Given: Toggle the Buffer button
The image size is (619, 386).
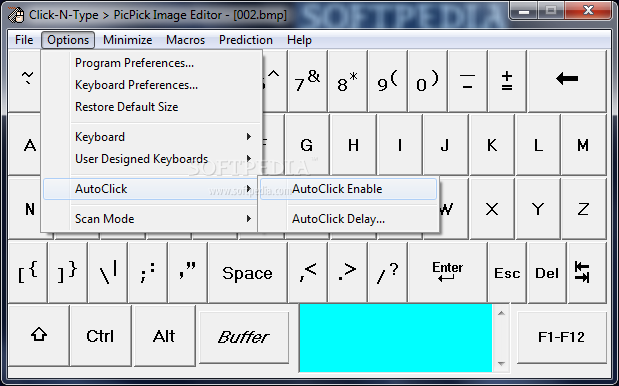Looking at the screenshot, I should pos(244,337).
